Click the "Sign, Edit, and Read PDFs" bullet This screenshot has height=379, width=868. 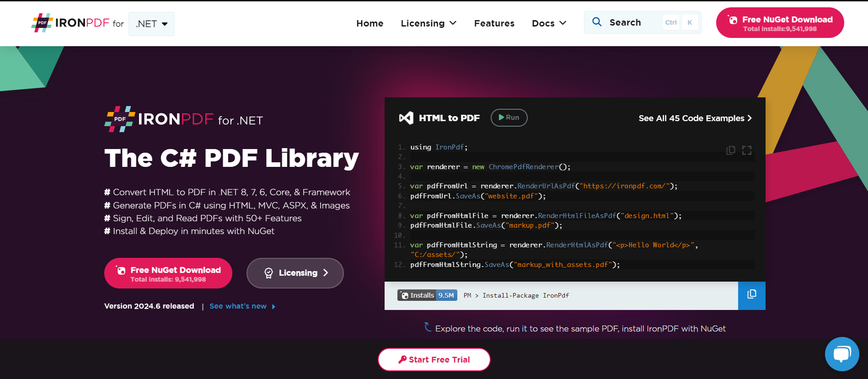203,219
